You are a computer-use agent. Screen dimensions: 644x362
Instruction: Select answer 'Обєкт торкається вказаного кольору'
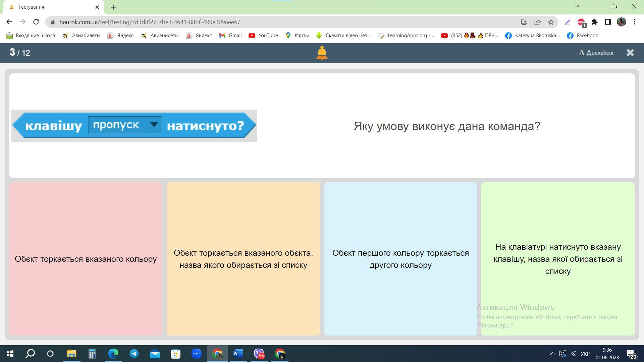[x=86, y=259]
